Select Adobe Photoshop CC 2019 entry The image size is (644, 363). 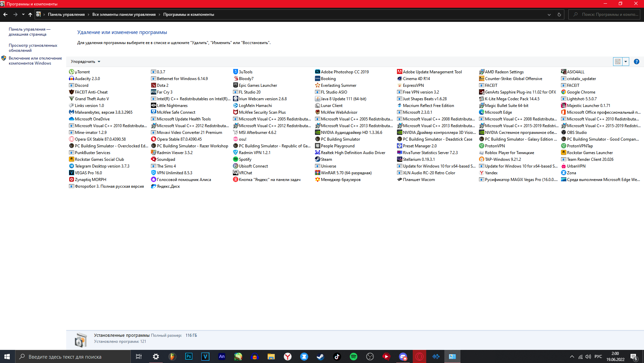[x=342, y=72]
